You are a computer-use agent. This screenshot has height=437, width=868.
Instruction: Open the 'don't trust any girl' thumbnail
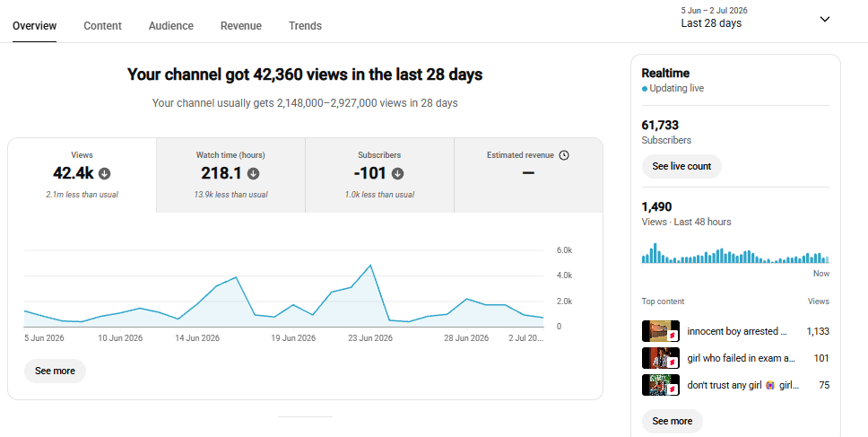(x=660, y=385)
